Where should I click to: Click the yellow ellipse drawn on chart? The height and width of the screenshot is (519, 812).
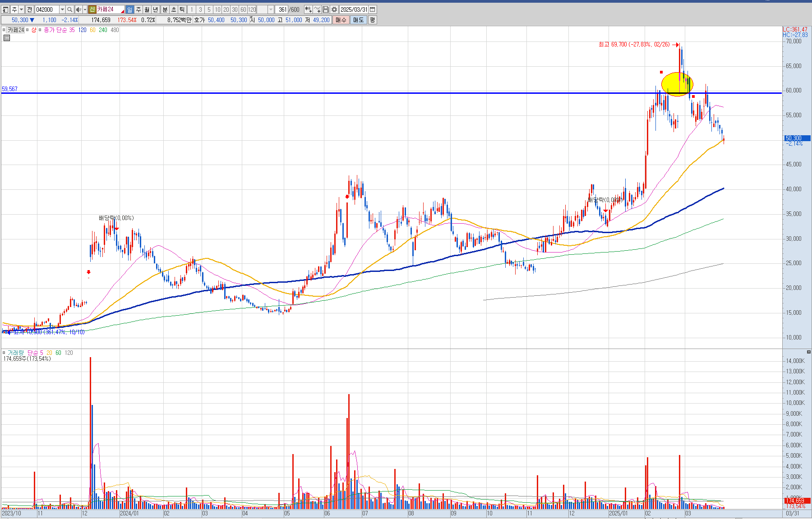(677, 84)
